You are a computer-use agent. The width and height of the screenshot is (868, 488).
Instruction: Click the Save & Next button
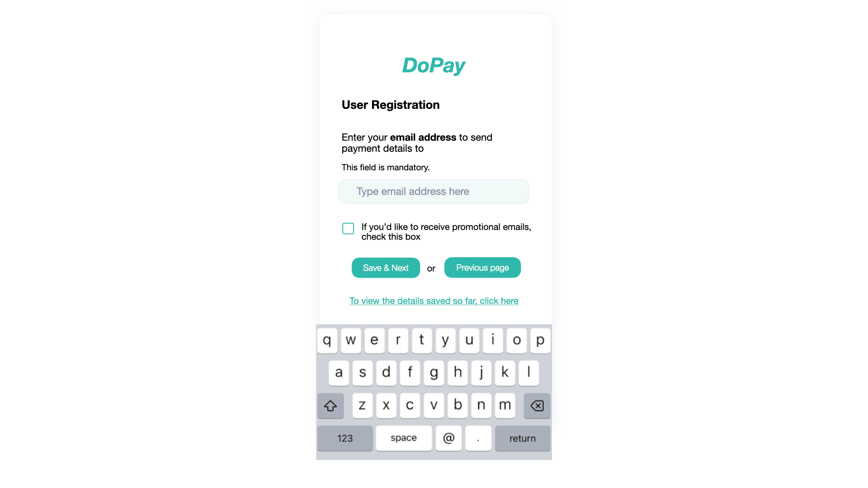point(386,267)
